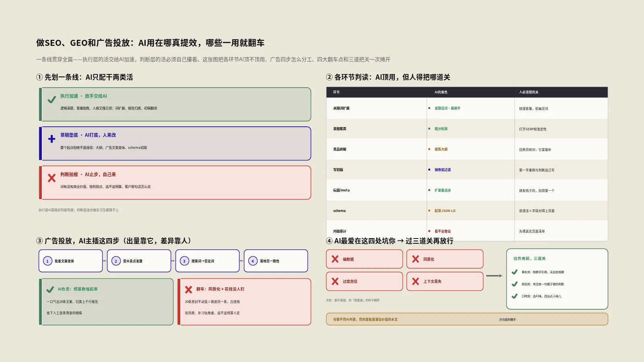
Task: Click the green dot in the 标题/meta row
Action: [429, 190]
